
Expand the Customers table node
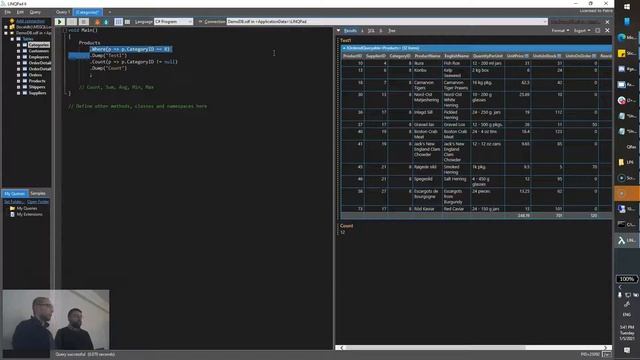pyautogui.click(x=18, y=51)
